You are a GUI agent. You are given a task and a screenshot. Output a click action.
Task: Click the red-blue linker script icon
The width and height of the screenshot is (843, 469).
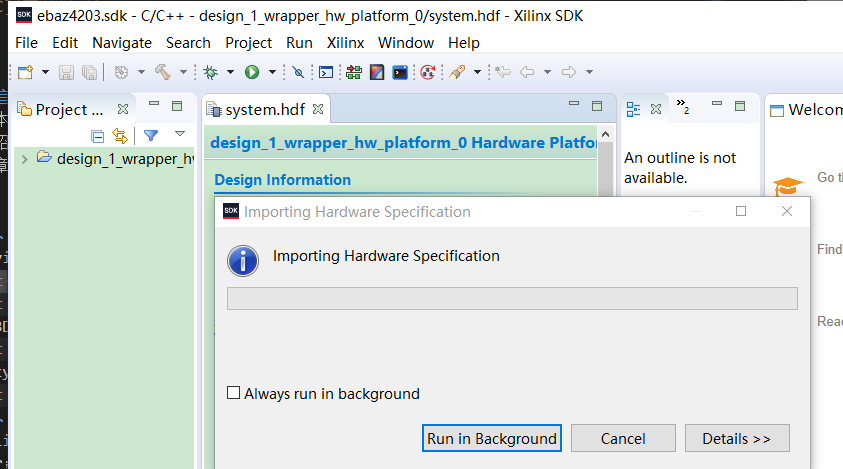pyautogui.click(x=377, y=72)
